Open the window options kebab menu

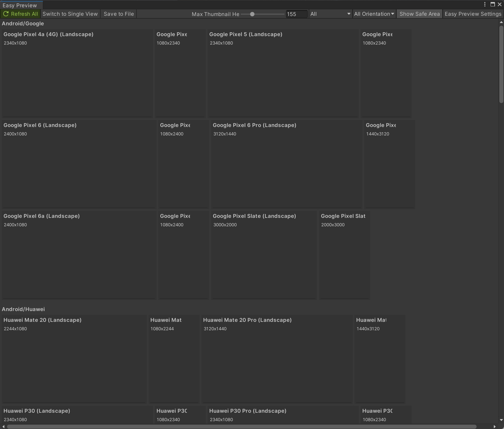pos(484,4)
